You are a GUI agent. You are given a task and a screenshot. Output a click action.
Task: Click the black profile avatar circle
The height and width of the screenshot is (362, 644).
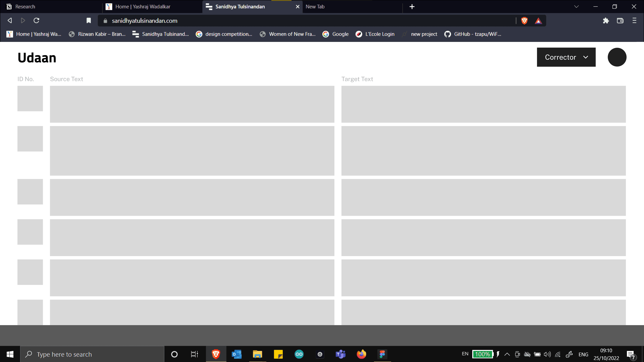[x=617, y=57]
